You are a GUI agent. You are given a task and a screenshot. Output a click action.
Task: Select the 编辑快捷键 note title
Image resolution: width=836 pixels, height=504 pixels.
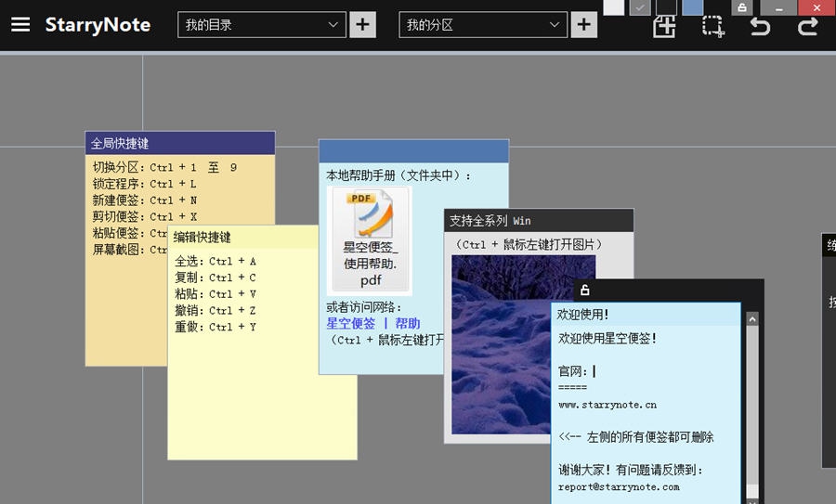tap(202, 237)
